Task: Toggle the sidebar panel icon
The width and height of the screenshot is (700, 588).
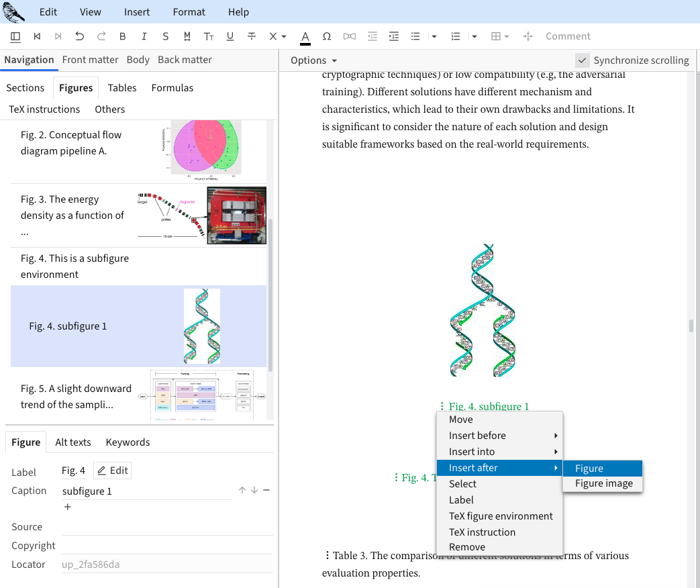Action: [x=15, y=36]
